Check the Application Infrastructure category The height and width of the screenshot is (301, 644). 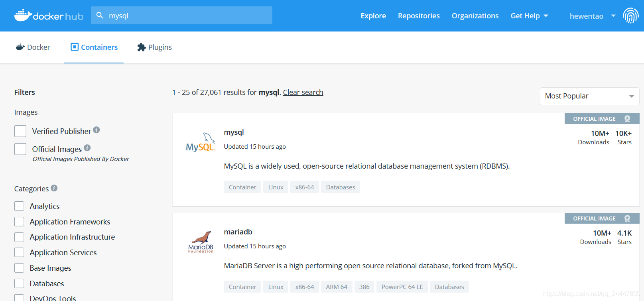point(19,237)
